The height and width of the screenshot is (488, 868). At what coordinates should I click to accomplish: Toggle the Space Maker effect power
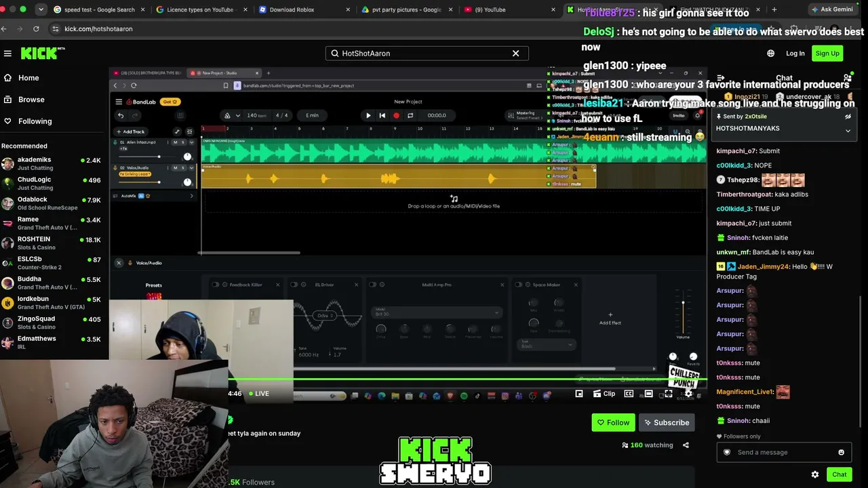pyautogui.click(x=519, y=285)
